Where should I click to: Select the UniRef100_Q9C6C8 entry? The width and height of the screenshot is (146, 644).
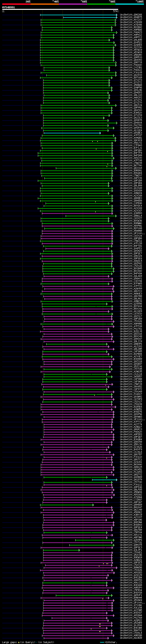131,141
